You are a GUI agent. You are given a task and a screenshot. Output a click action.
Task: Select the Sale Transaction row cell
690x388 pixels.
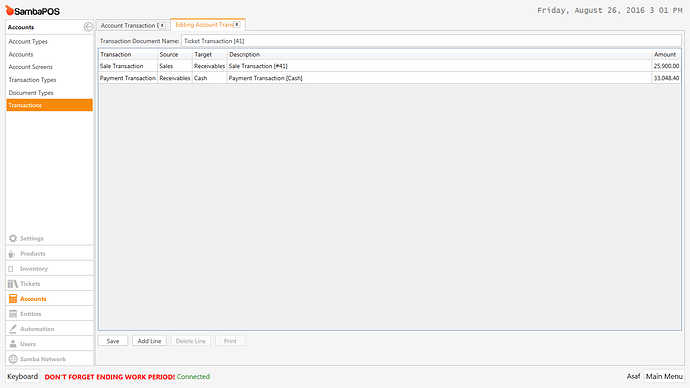pyautogui.click(x=128, y=66)
